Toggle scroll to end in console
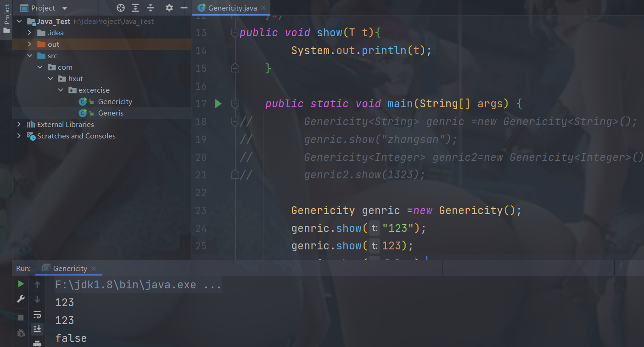 [37, 329]
